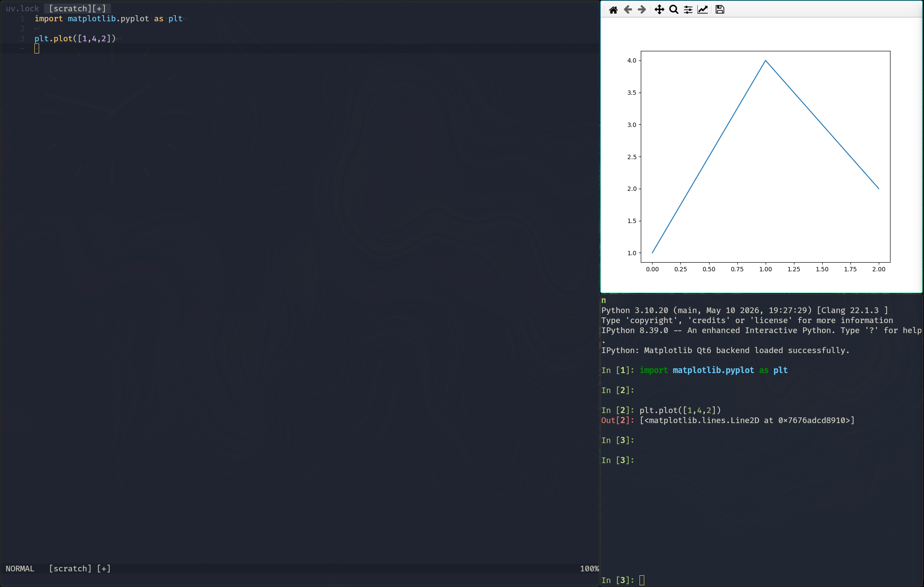Select the [scratch][+] buffer tab
The width and height of the screenshot is (924, 587).
[x=77, y=9]
